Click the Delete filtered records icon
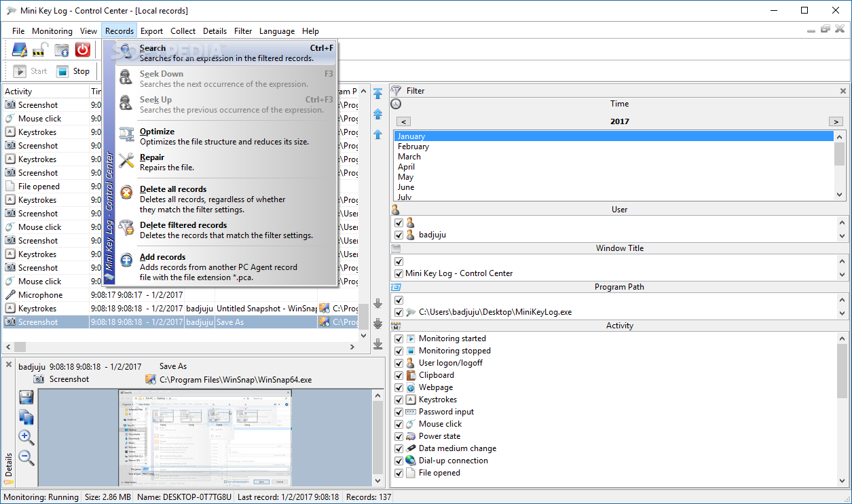Viewport: 852px width, 504px height. 127,228
